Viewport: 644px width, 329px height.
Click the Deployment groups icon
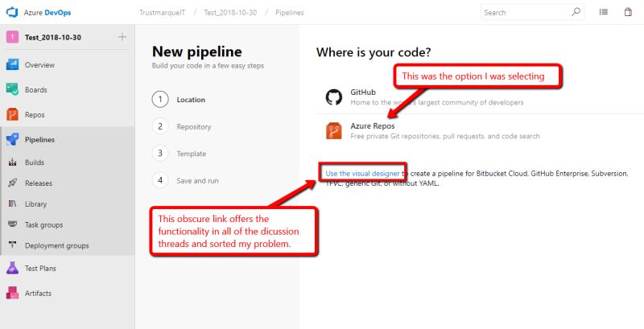12,245
